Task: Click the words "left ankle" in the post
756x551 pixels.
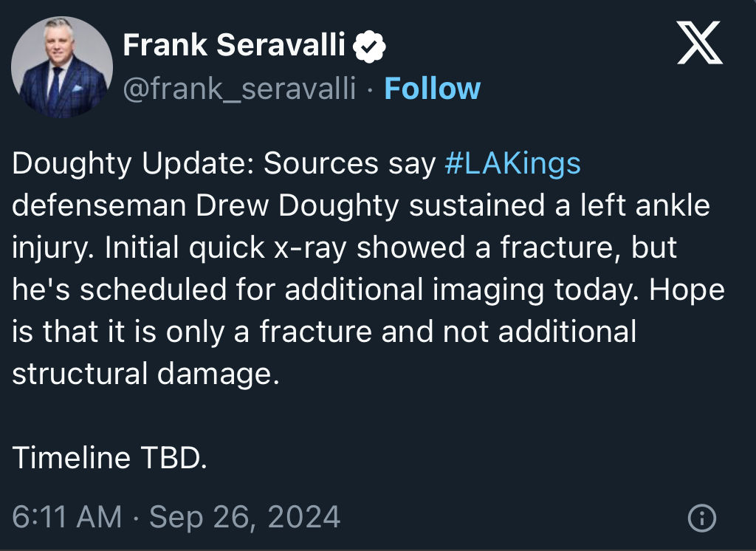Action: tap(645, 205)
